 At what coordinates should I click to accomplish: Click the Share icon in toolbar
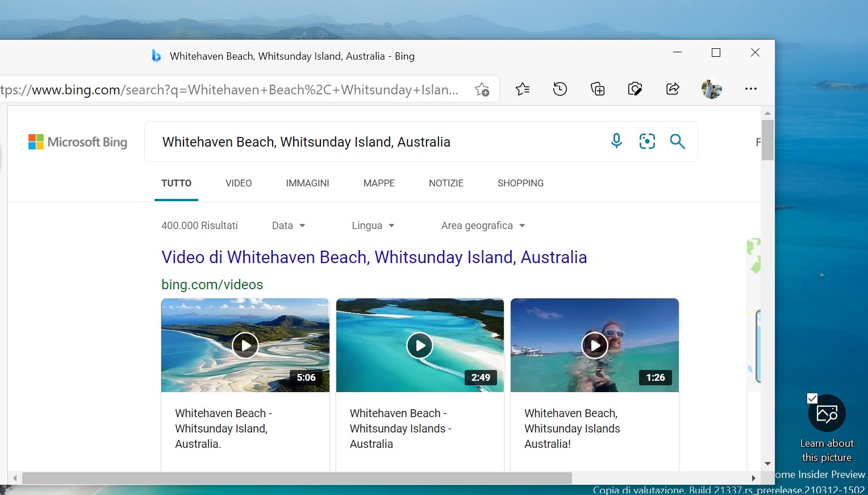click(673, 89)
